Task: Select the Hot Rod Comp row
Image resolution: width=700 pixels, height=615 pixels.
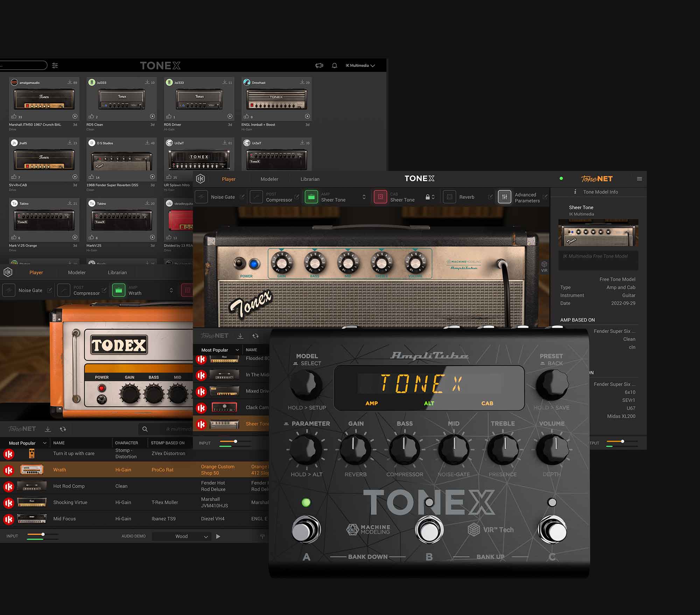Action: 135,486
